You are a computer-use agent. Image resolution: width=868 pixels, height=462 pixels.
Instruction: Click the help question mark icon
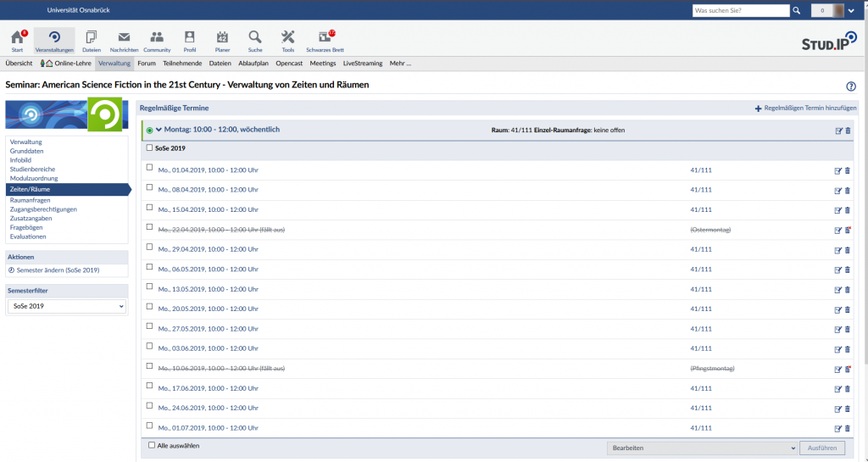click(851, 86)
